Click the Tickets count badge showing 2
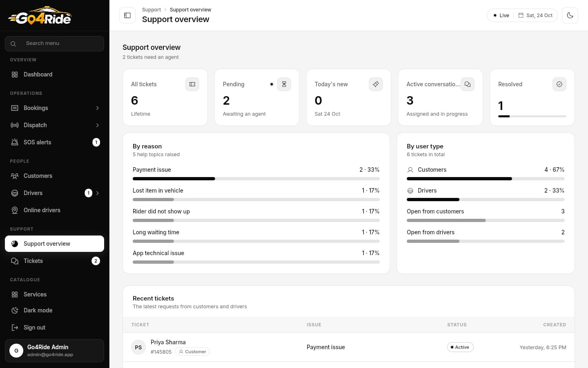This screenshot has width=588, height=368. (x=96, y=261)
